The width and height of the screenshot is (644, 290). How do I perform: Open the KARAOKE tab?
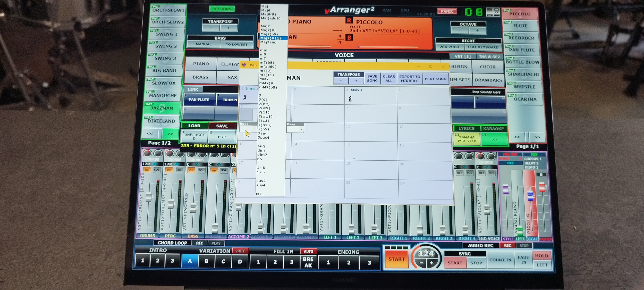pos(493,129)
